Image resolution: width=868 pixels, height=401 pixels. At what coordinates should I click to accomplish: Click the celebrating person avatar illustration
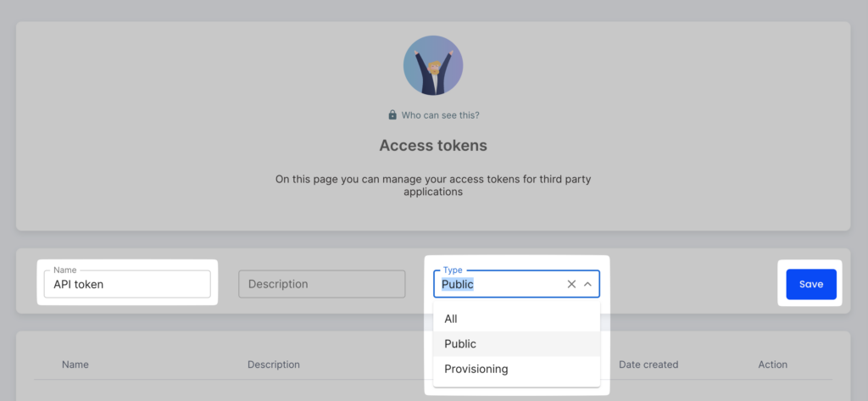[x=433, y=65]
